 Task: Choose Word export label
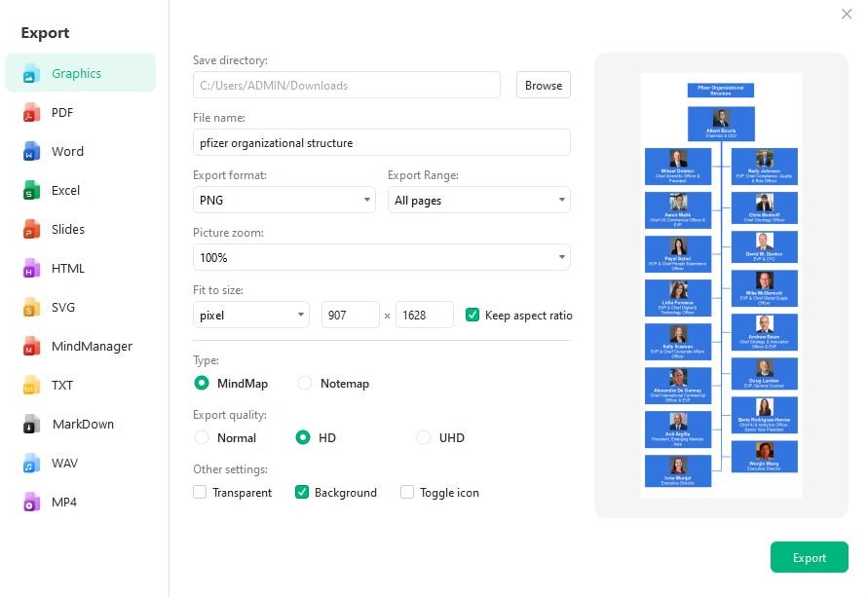click(67, 152)
